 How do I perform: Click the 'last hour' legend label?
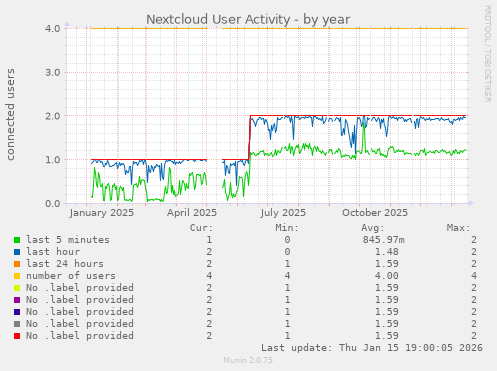tap(53, 252)
